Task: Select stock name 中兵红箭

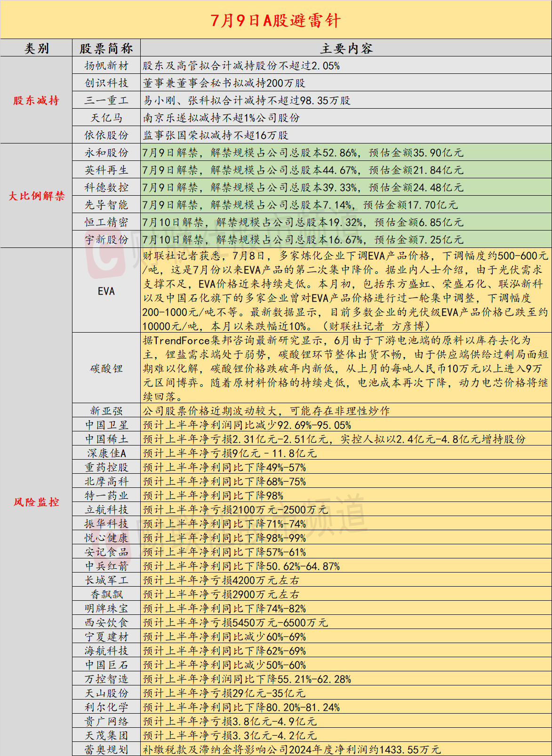Action: (106, 566)
